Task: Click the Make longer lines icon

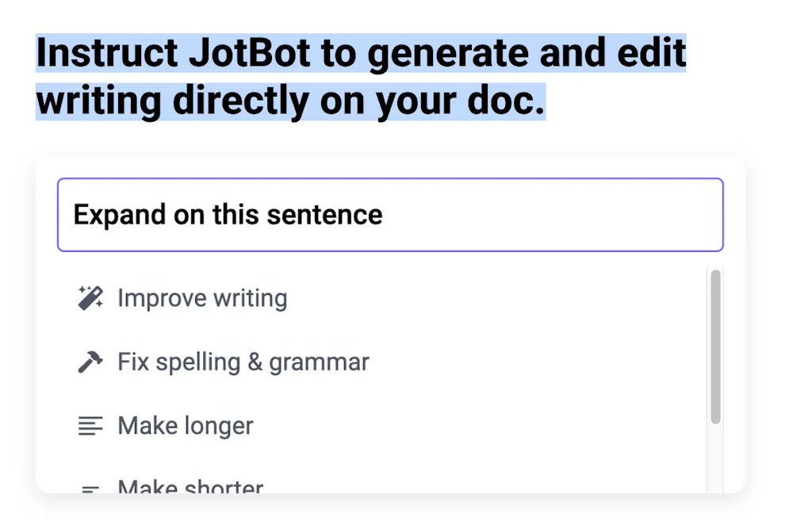Action: (x=90, y=426)
